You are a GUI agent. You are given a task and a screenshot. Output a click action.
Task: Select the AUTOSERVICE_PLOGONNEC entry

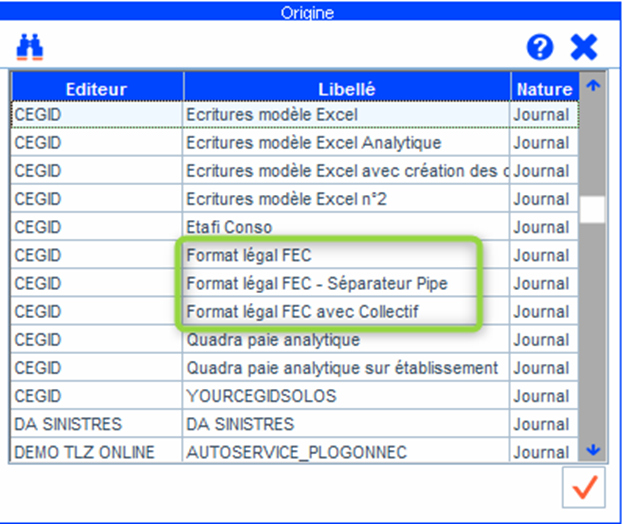(296, 452)
